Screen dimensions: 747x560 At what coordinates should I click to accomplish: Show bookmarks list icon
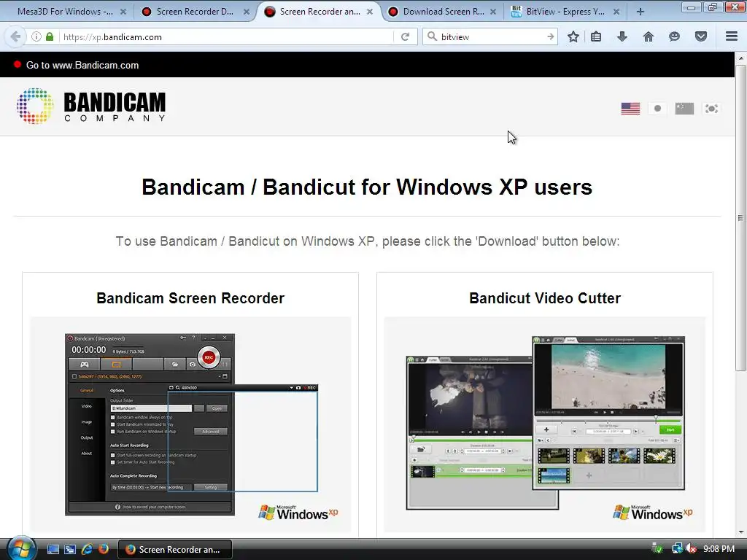596,36
